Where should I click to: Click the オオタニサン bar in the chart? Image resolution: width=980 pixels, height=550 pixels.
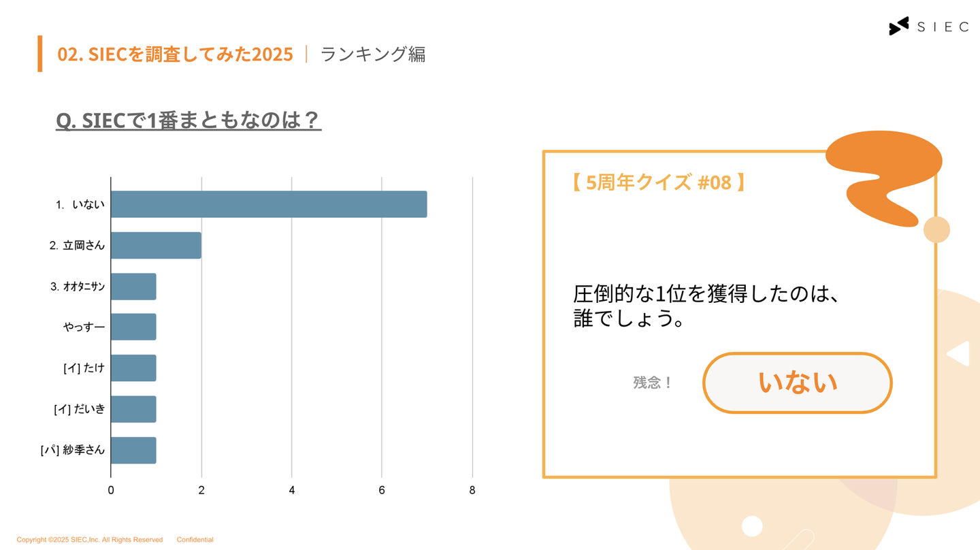tap(133, 287)
